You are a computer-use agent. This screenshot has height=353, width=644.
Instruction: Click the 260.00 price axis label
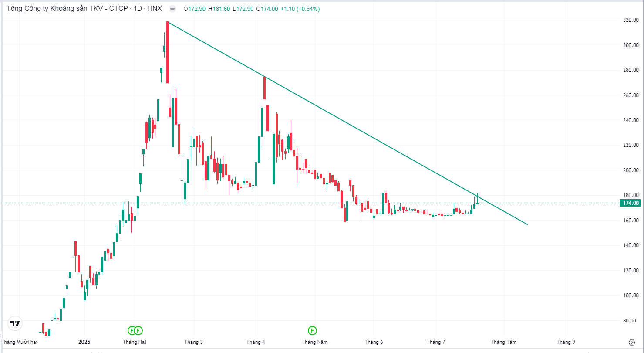(631, 95)
